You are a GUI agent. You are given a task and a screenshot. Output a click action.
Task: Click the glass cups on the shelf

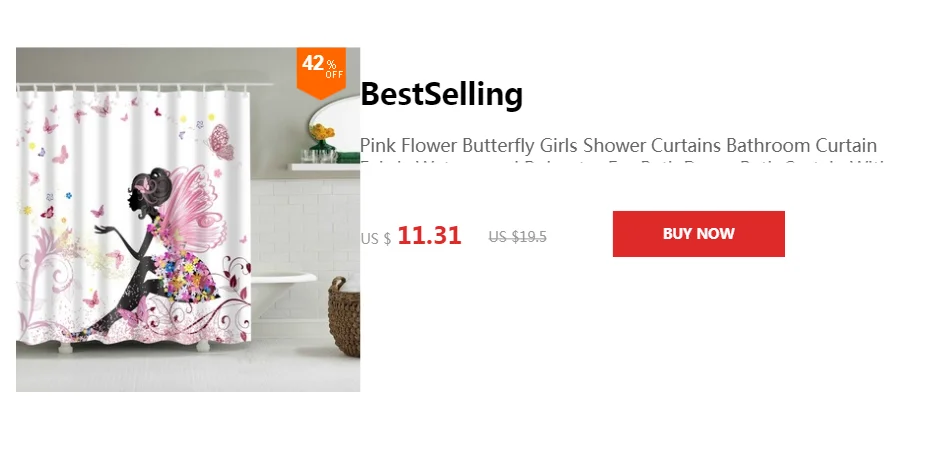320,156
